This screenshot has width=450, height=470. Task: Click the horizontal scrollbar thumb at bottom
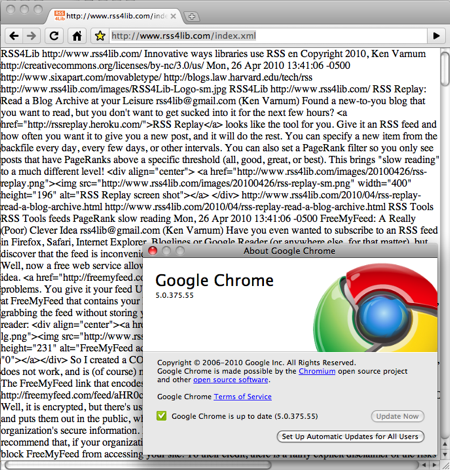point(138,465)
